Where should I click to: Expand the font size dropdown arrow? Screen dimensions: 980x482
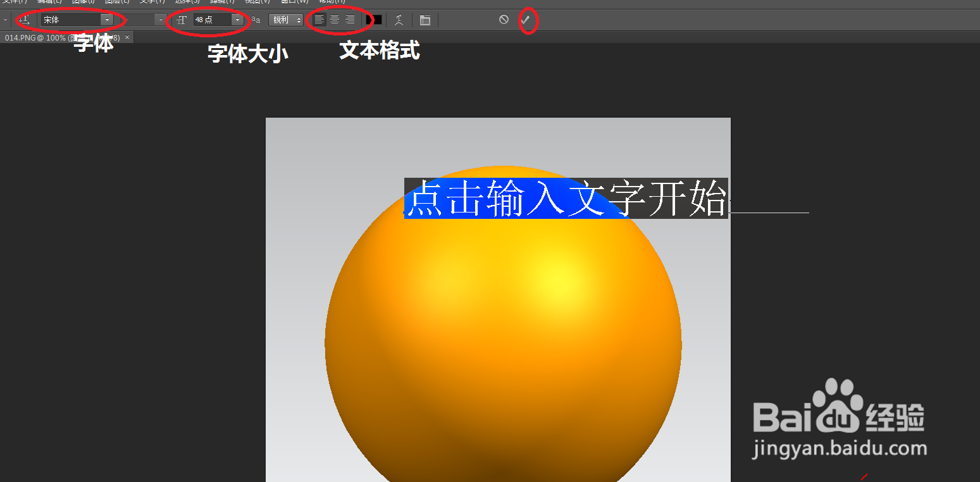(238, 20)
